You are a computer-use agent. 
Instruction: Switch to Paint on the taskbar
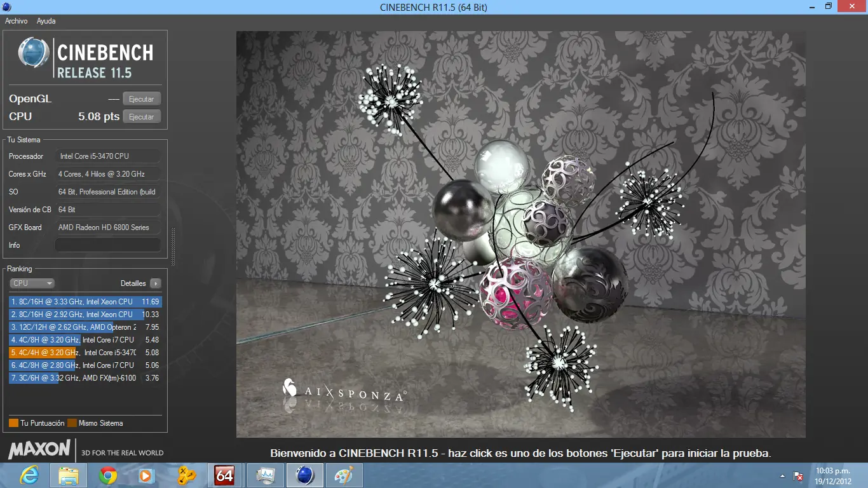coord(344,475)
